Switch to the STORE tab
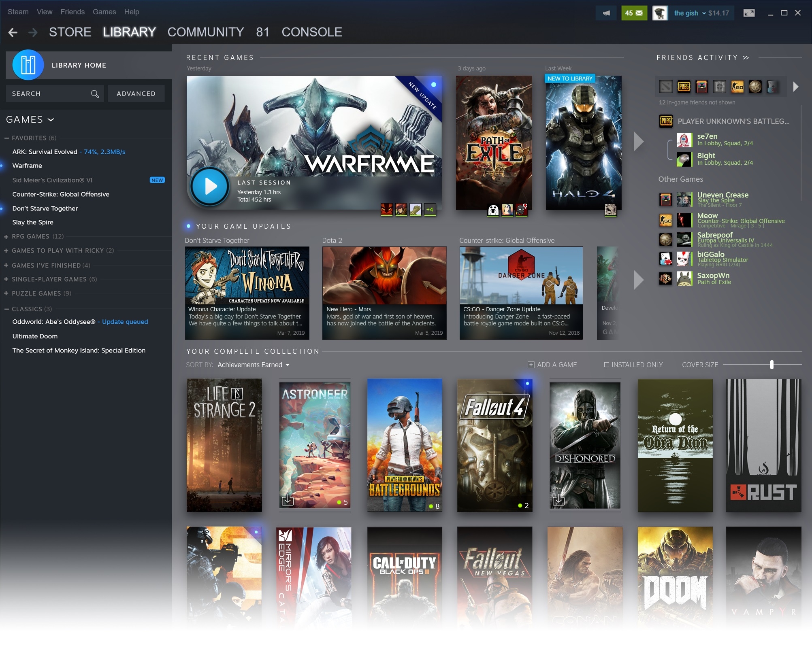 click(x=71, y=32)
